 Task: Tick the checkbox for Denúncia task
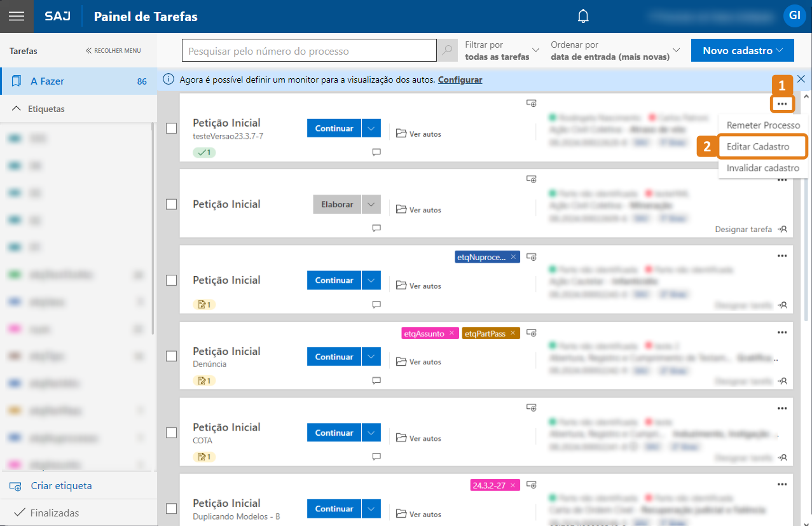click(171, 356)
